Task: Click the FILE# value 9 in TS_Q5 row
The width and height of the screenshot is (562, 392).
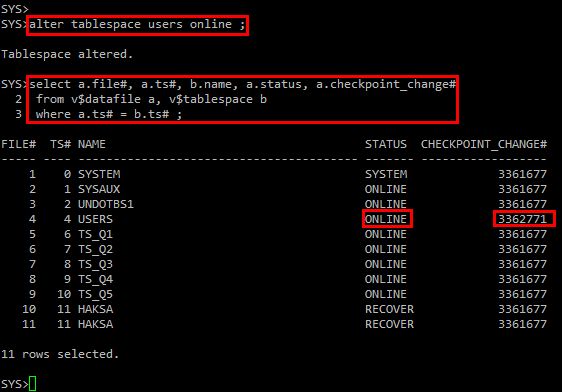Action: tap(32, 294)
